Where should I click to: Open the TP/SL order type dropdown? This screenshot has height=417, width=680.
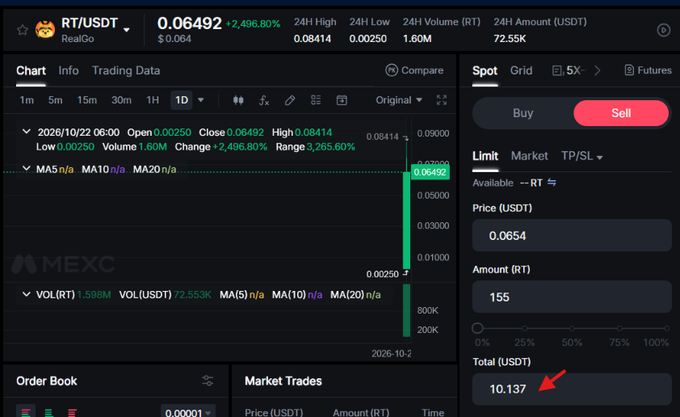click(x=582, y=156)
